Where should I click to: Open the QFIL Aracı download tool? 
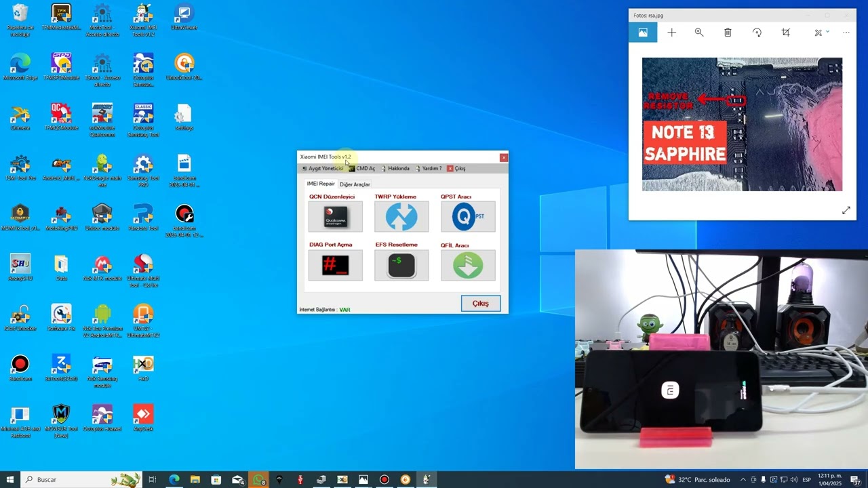[468, 265]
